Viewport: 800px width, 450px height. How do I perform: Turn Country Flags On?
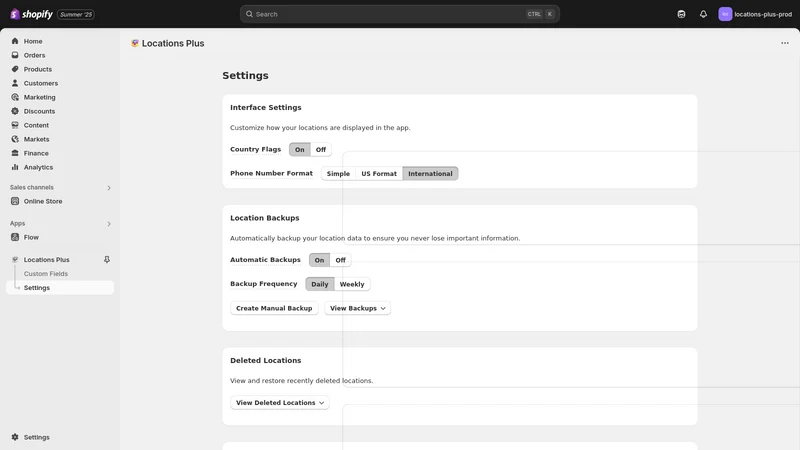coord(299,149)
